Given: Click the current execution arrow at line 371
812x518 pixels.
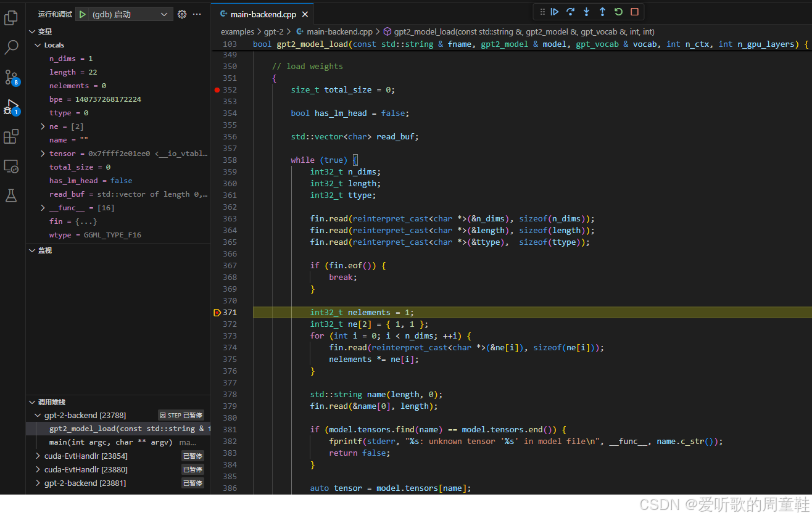Looking at the screenshot, I should [217, 313].
